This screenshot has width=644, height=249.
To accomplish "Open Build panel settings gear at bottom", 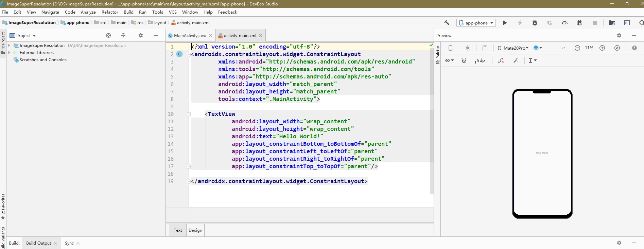I will (x=619, y=243).
